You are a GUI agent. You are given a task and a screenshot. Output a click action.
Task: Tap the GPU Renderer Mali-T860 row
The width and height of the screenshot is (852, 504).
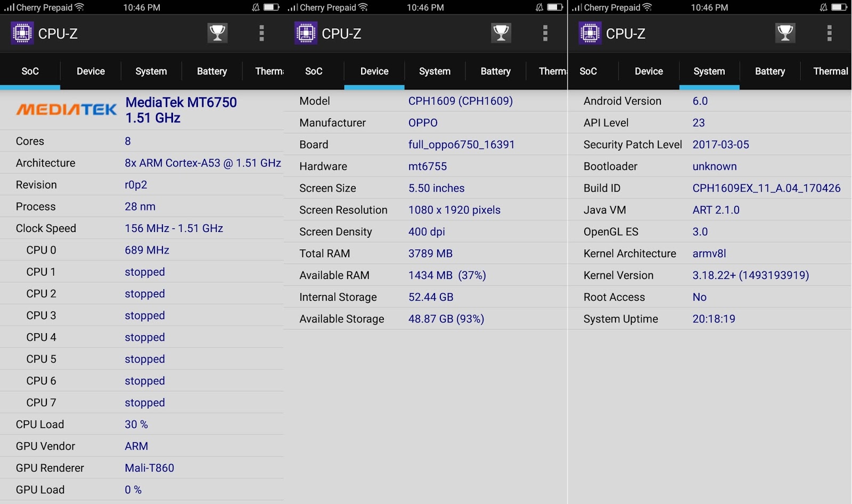click(142, 468)
